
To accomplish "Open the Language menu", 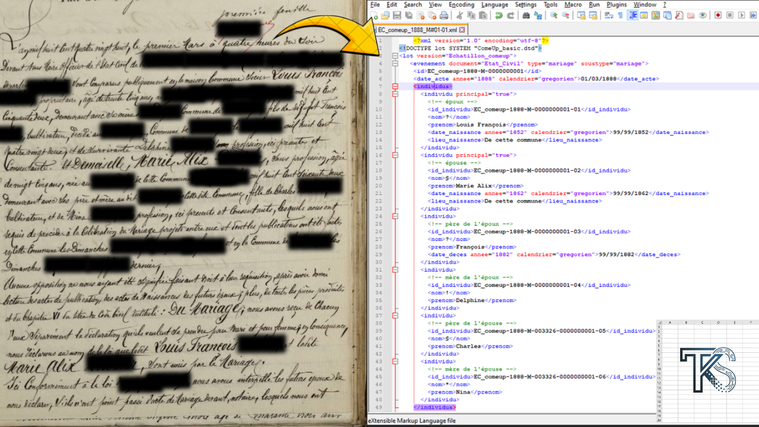I will pyautogui.click(x=494, y=5).
